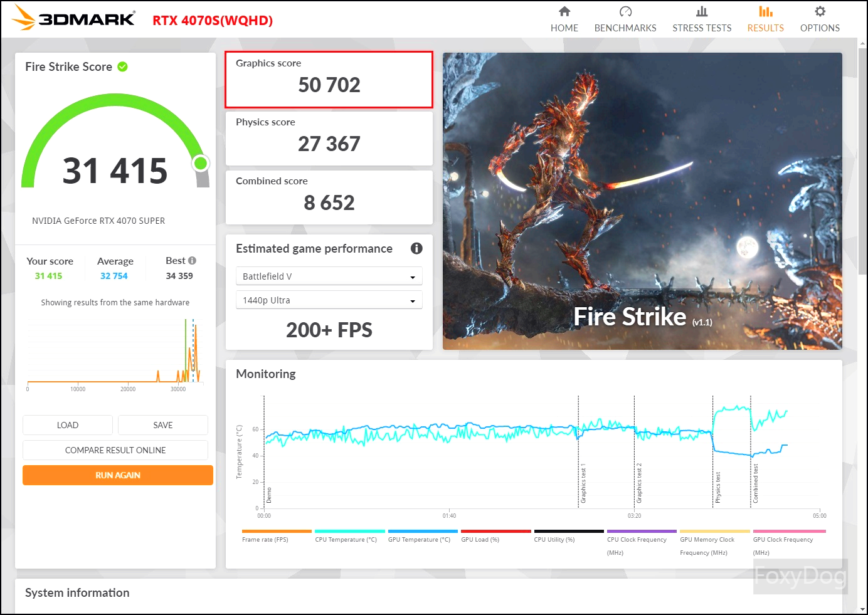
Task: Click the Benchmarks gauge icon
Action: 625,11
